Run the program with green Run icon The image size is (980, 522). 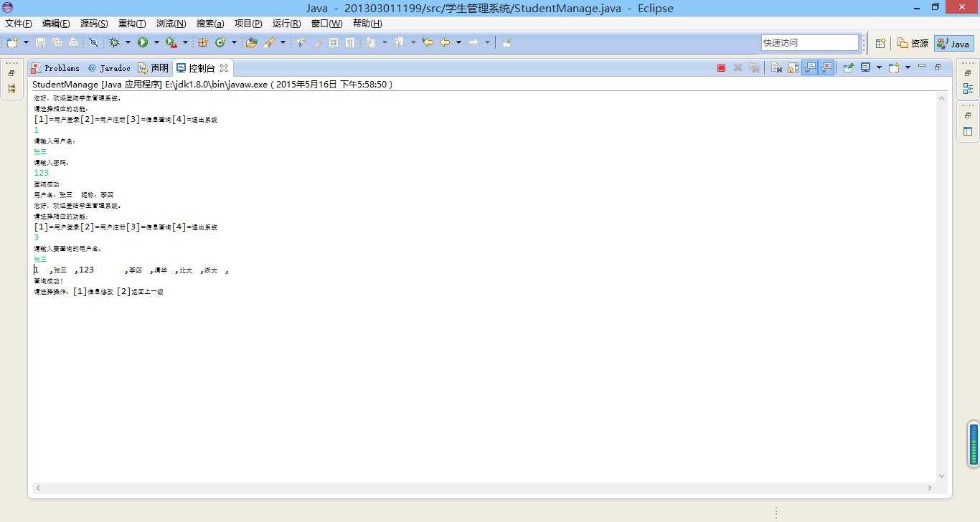tap(143, 42)
